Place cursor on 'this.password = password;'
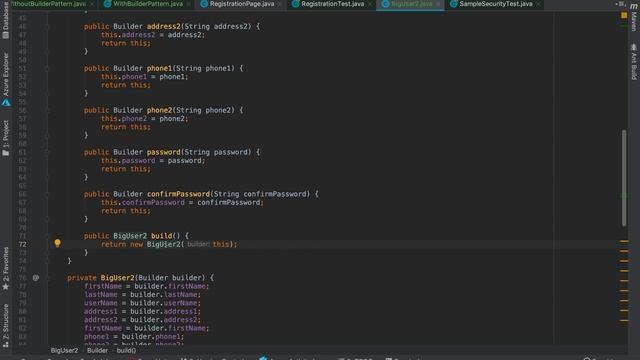The width and height of the screenshot is (640, 360). 153,161
